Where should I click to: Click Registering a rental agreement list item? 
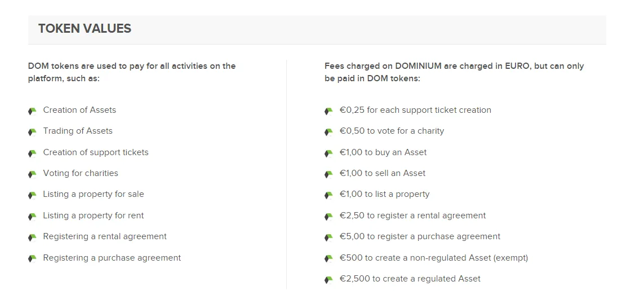[x=105, y=236]
